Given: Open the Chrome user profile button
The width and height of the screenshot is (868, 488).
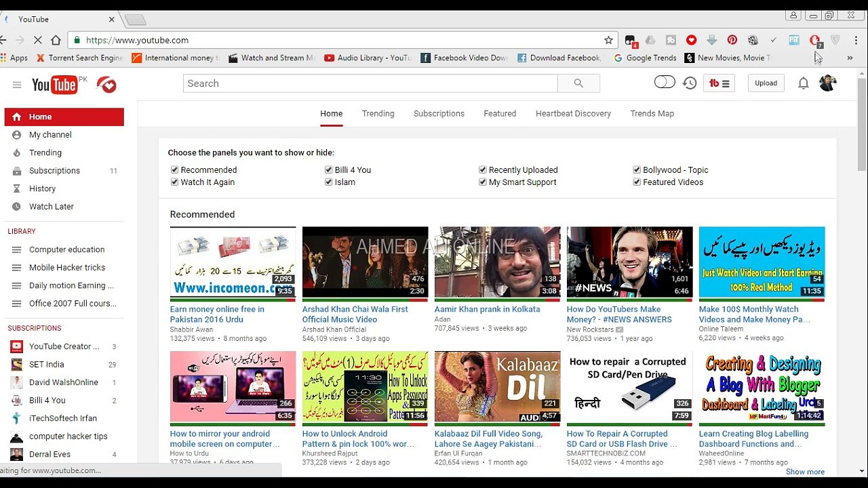Looking at the screenshot, I should click(793, 15).
